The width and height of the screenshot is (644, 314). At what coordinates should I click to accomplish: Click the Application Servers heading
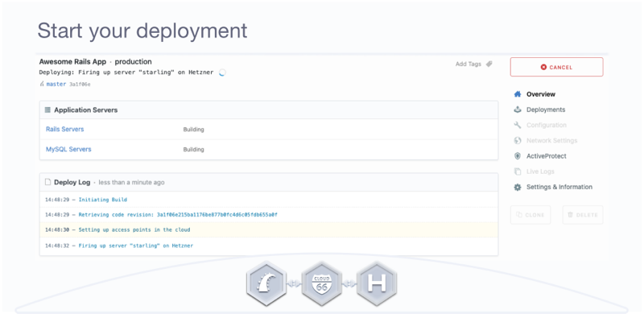[86, 110]
